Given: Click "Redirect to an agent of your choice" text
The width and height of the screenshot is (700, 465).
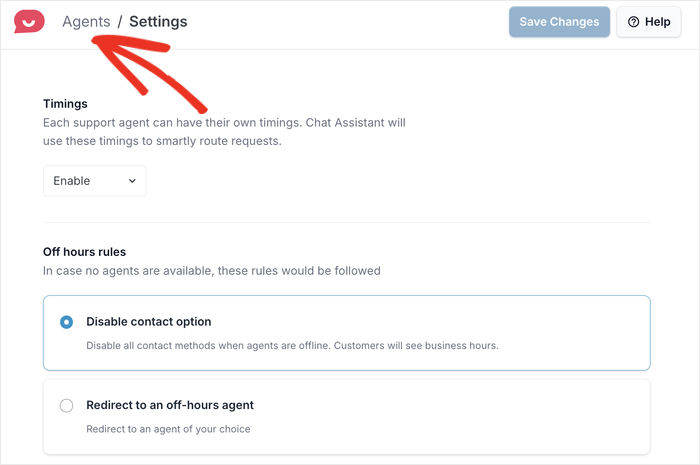Looking at the screenshot, I should [168, 429].
